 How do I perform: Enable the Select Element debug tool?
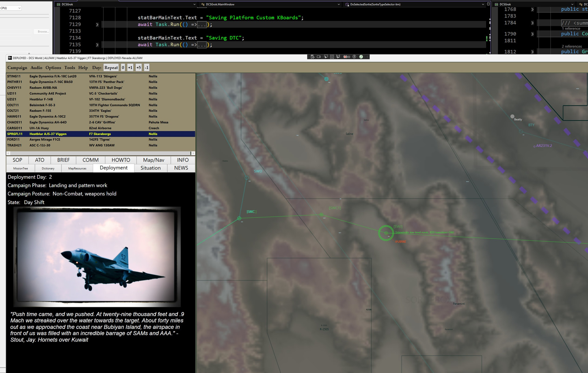tap(326, 57)
